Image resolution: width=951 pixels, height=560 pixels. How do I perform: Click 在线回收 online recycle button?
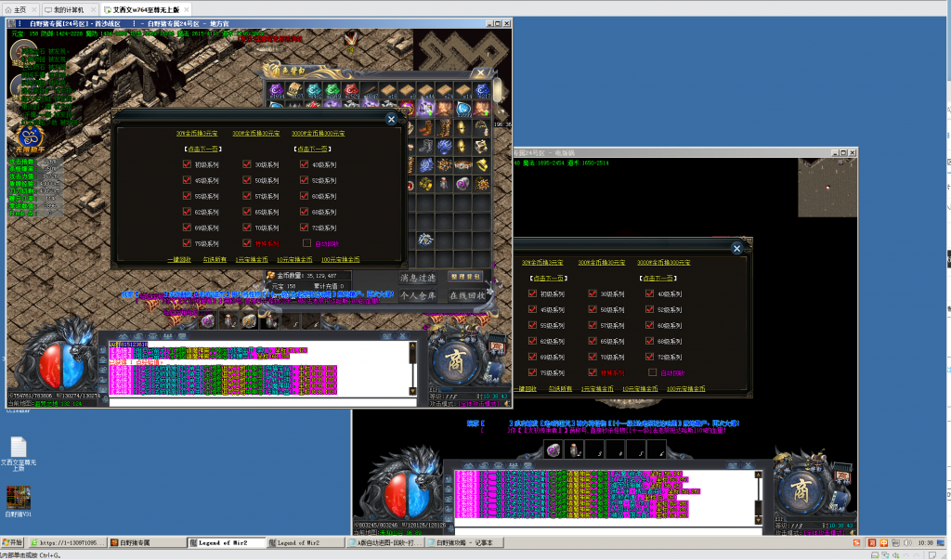(466, 295)
